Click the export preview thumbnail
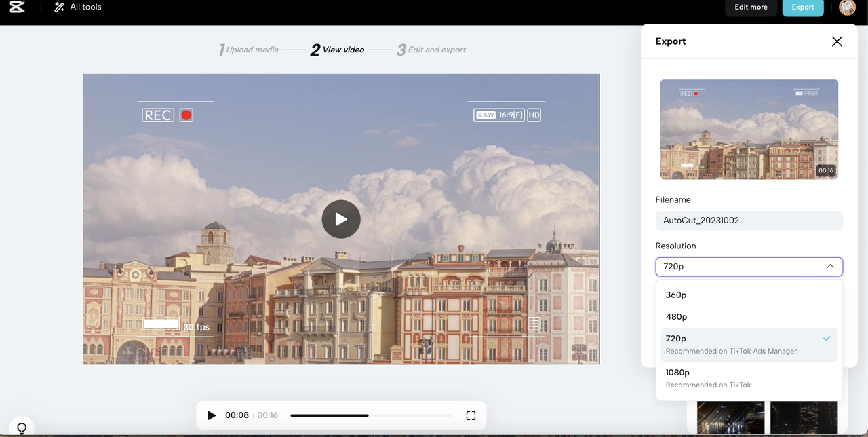 point(749,130)
